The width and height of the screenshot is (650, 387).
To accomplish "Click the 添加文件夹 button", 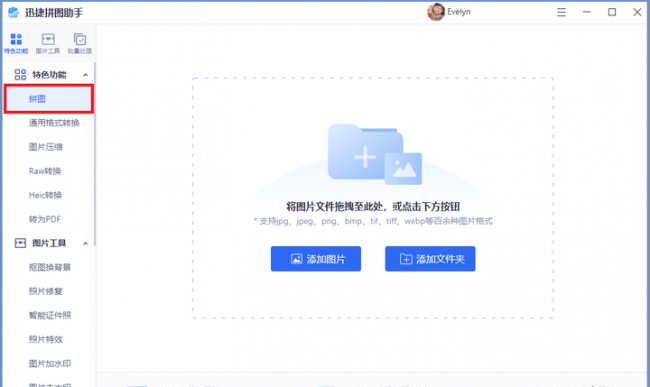I will pos(430,259).
